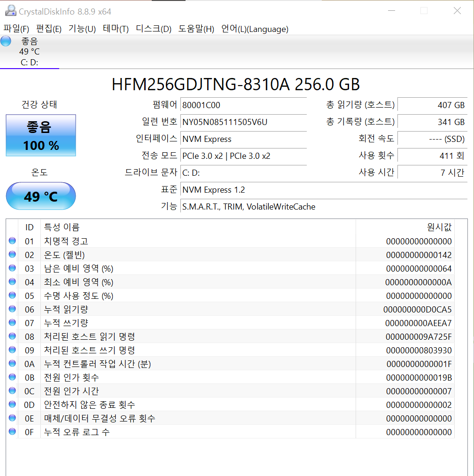The width and height of the screenshot is (474, 476).
Task: Click the 0A 누적 컨트롤러 작업 시간 status orb
Action: (x=12, y=363)
